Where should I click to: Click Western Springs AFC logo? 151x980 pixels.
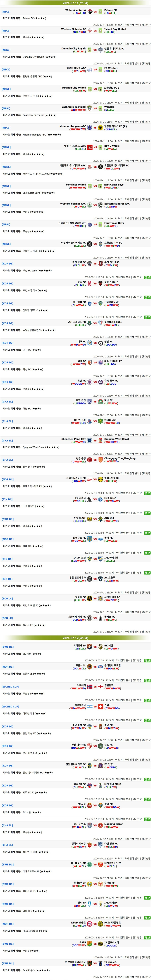point(90,205)
